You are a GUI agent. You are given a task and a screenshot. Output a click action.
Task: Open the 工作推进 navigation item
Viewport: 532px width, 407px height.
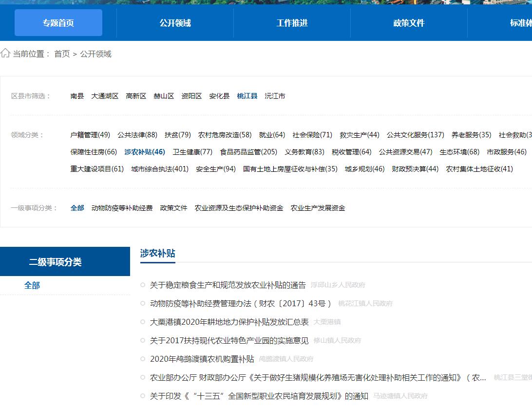tap(292, 23)
